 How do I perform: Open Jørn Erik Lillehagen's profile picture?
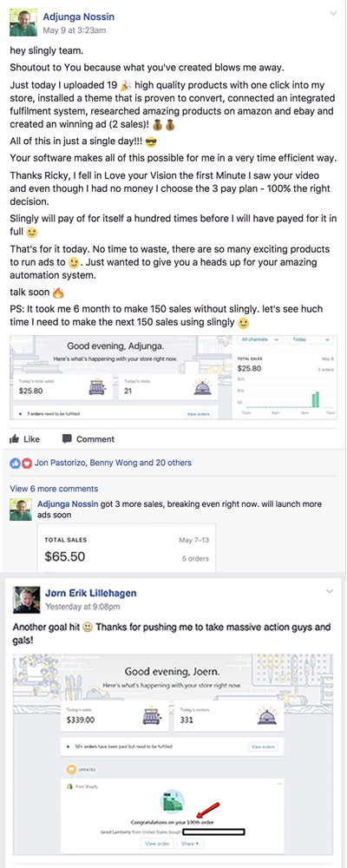coord(26,598)
